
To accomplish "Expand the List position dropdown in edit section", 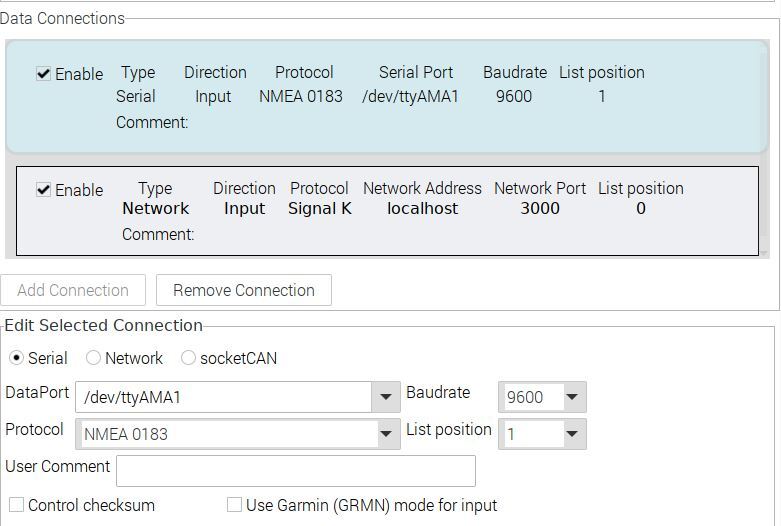I will tap(572, 434).
